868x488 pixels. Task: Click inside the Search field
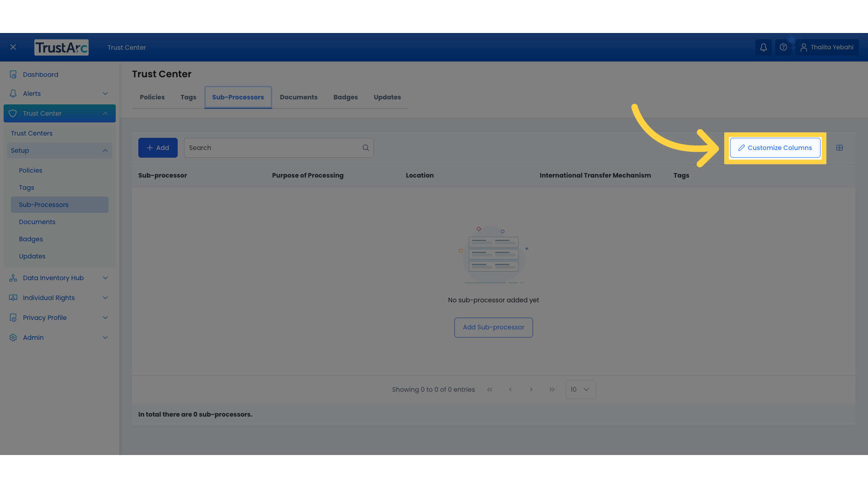pyautogui.click(x=278, y=148)
